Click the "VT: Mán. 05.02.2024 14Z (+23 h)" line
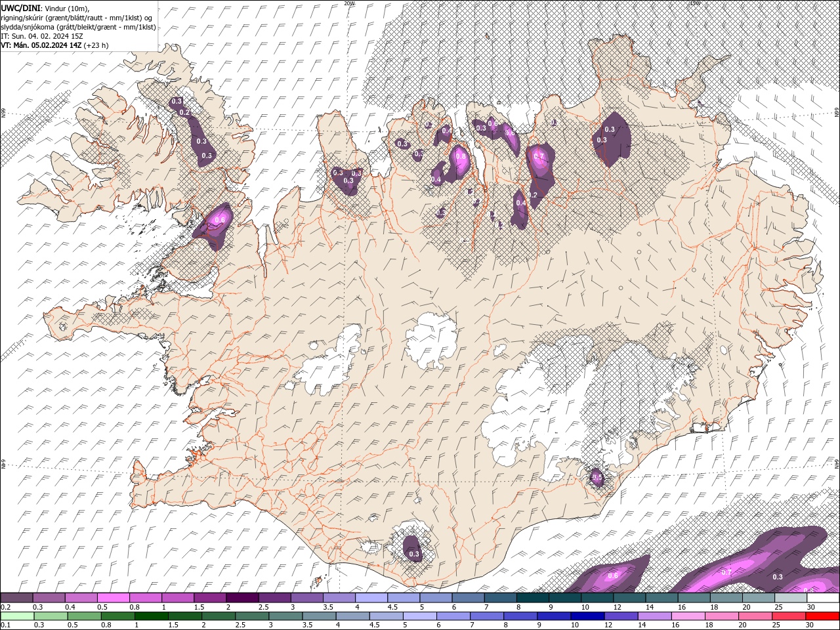840x630 pixels. pos(54,45)
